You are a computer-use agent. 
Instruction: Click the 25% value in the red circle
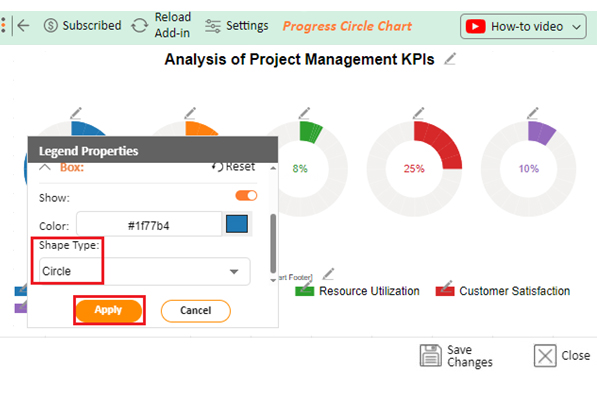(x=414, y=169)
